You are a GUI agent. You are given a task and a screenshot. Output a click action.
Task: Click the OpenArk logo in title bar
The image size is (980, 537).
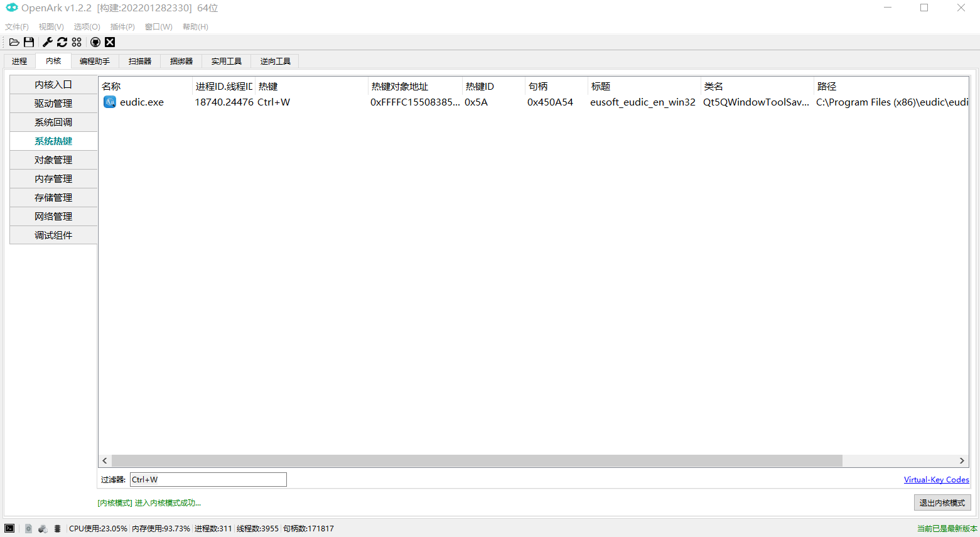[x=12, y=8]
